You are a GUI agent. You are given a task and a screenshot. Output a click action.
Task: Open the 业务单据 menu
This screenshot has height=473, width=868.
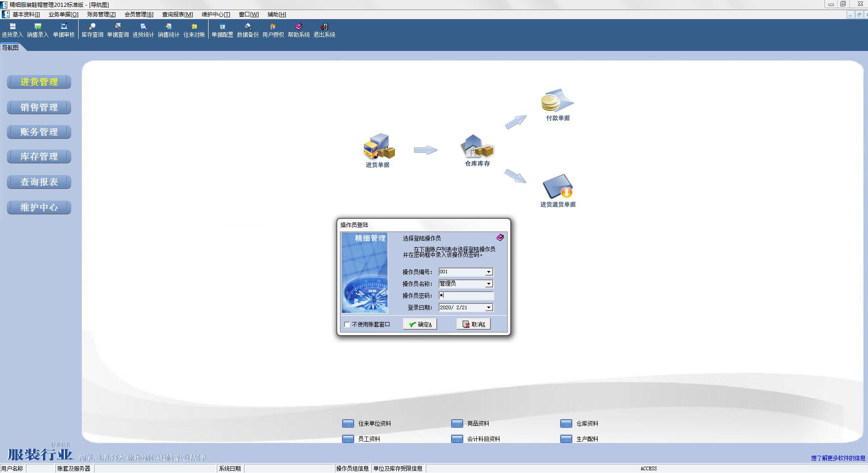click(63, 15)
